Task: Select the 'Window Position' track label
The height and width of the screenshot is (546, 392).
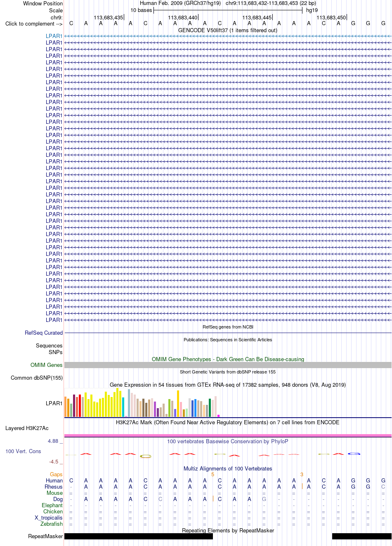Action: click(43, 3)
